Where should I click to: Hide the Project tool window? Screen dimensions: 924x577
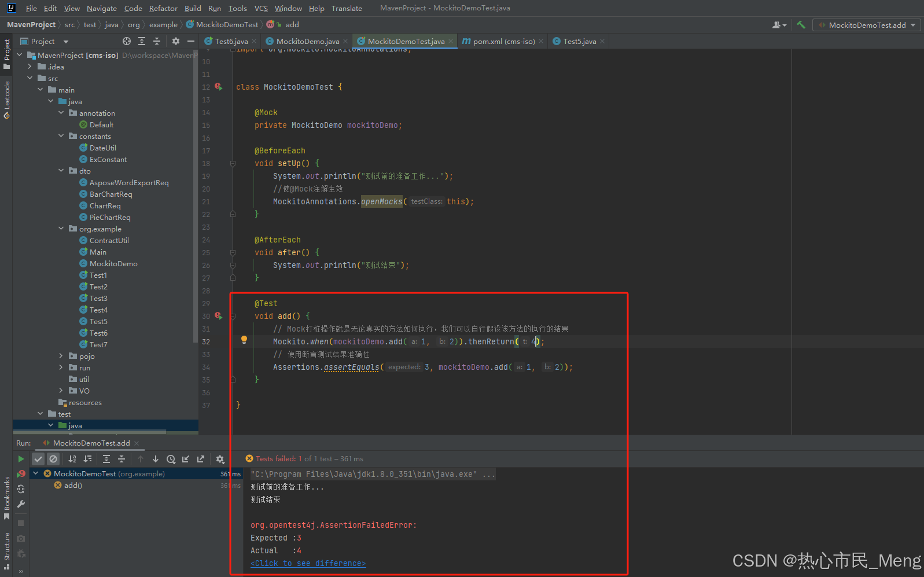point(191,41)
